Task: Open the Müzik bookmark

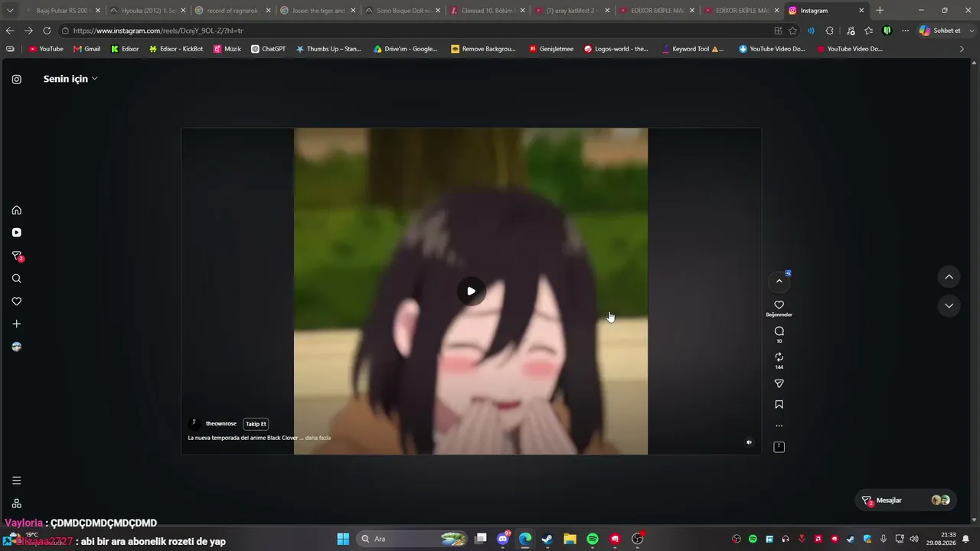Action: [227, 49]
